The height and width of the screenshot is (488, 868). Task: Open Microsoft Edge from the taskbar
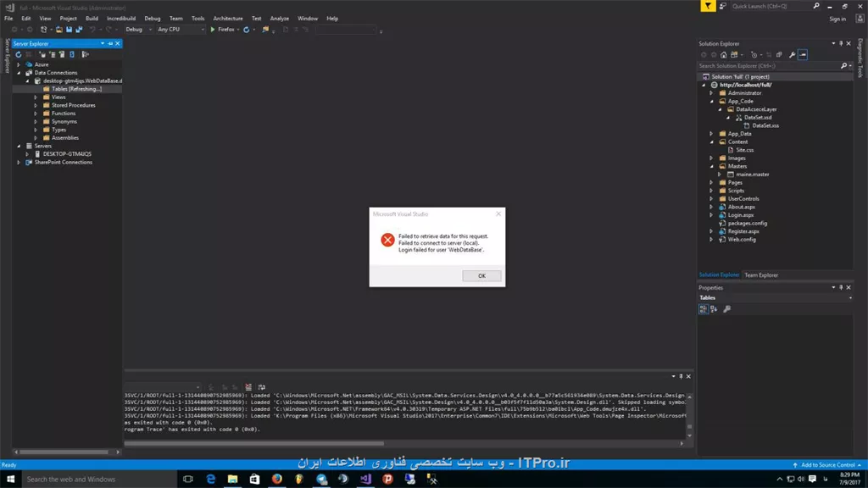[210, 480]
